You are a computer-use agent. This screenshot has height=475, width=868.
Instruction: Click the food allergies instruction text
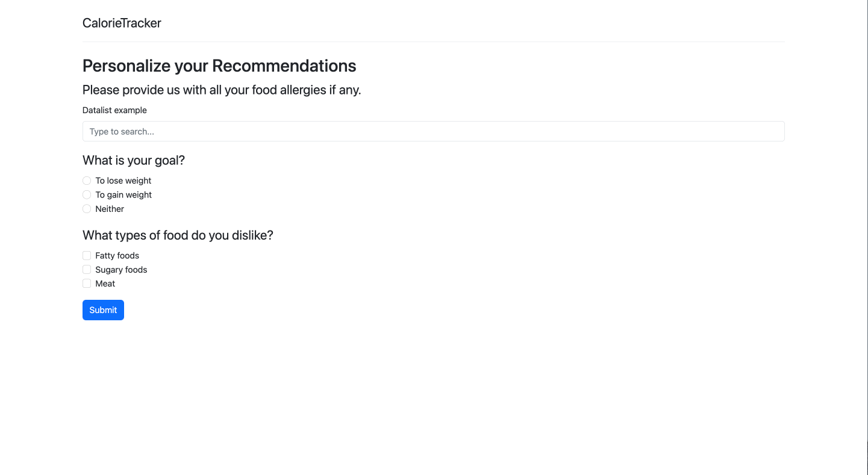click(x=222, y=90)
